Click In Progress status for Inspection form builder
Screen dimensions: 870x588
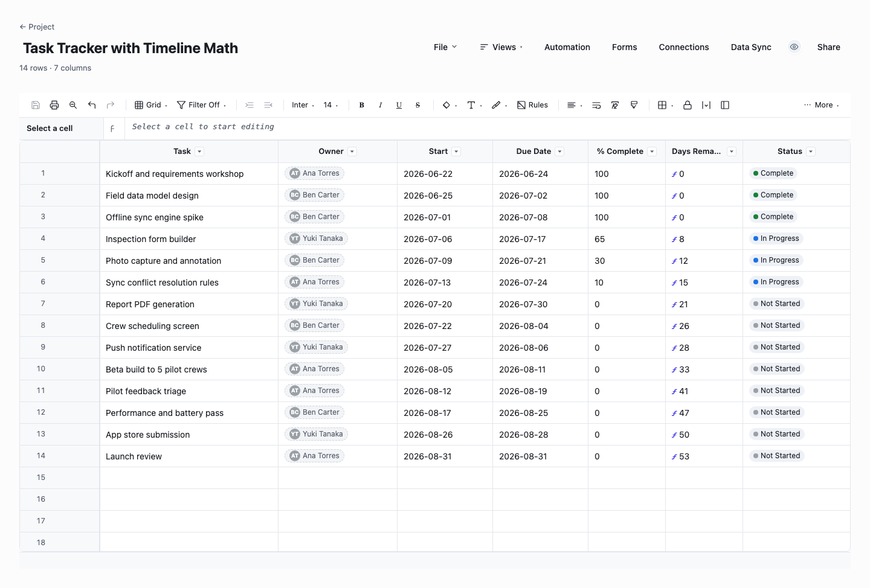tap(776, 238)
